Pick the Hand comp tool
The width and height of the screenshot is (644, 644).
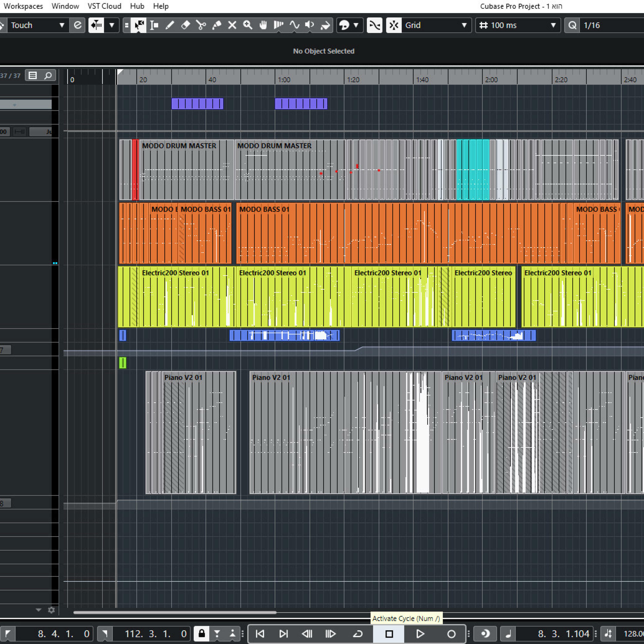pos(263,25)
